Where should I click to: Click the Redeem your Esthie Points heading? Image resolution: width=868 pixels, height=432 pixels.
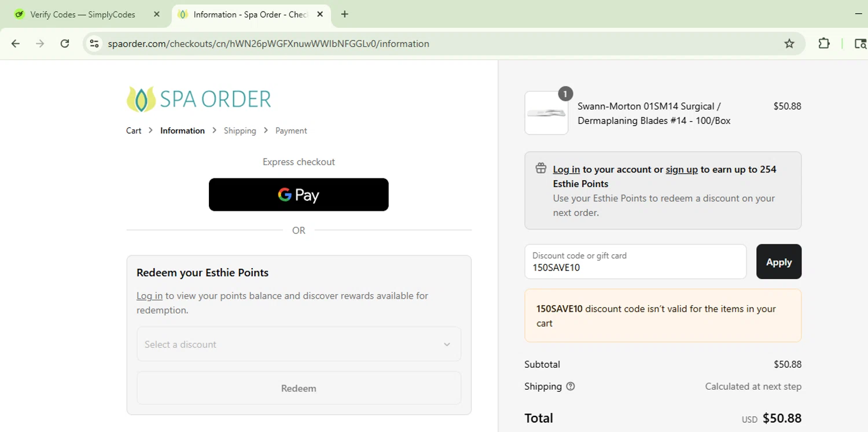(203, 272)
